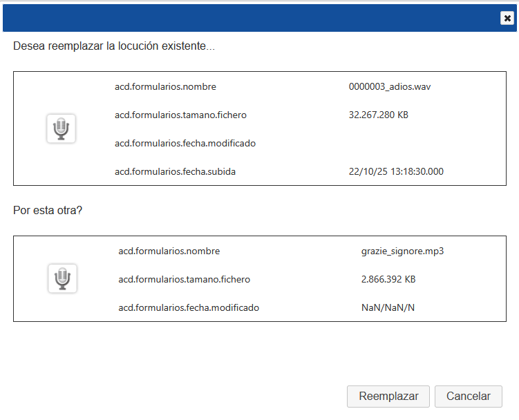Click the fecha.modificado label beside NaN/NaN/N
The image size is (519, 420).
tap(189, 307)
